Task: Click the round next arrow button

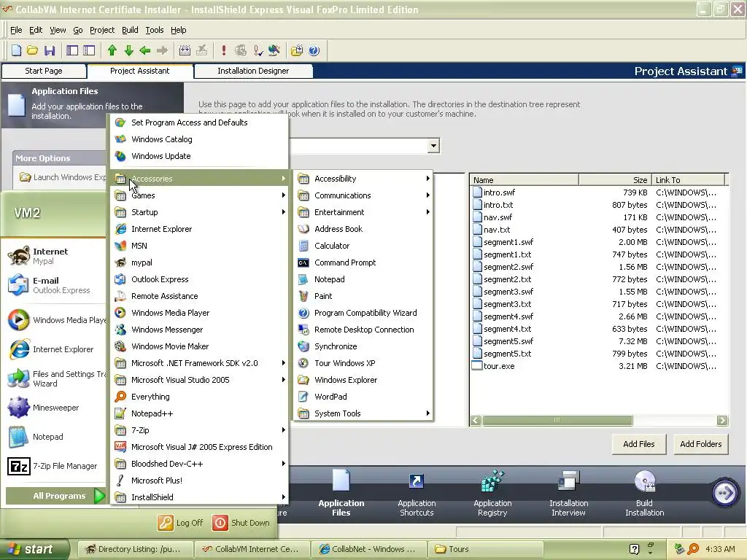Action: [x=725, y=492]
